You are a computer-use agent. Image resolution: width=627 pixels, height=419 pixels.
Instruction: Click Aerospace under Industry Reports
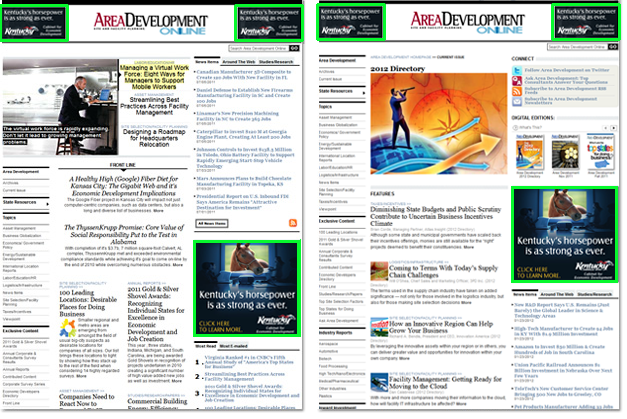point(328,343)
